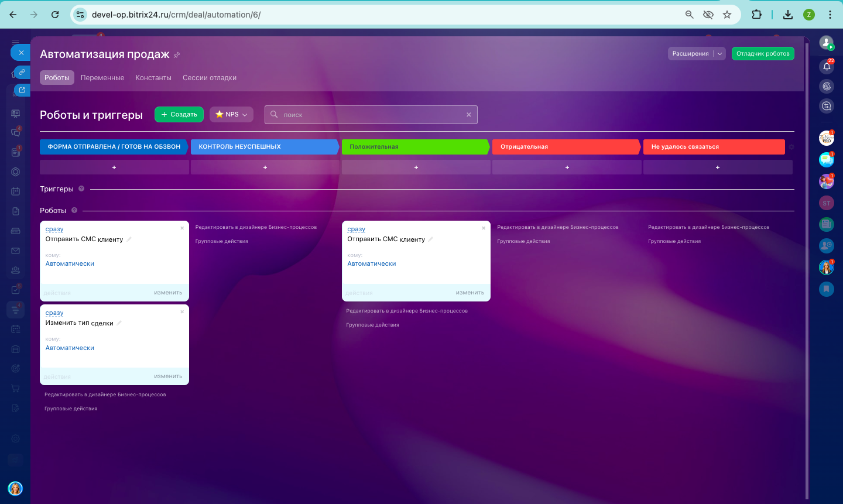
Task: Copy the page link via the chain icon
Action: pyautogui.click(x=22, y=72)
